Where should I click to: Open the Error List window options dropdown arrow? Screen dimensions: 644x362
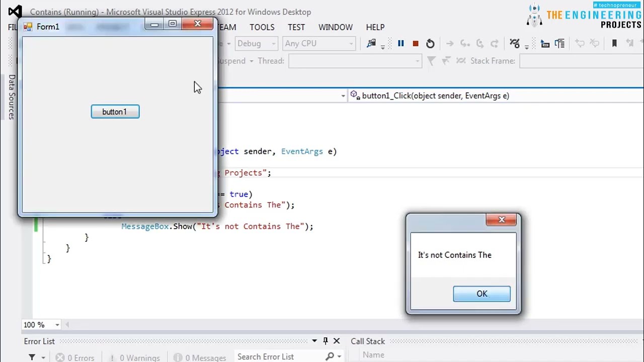314,341
